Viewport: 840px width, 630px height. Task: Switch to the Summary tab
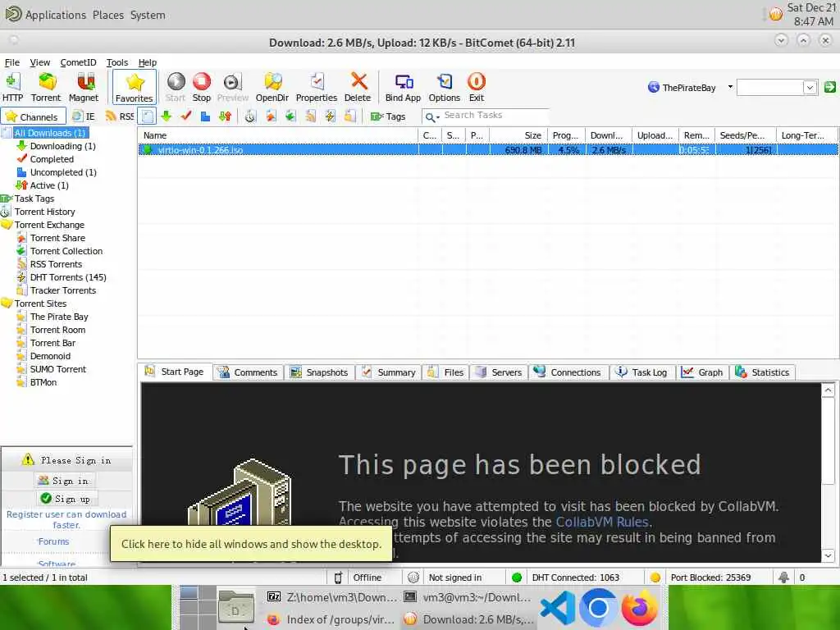tap(389, 372)
